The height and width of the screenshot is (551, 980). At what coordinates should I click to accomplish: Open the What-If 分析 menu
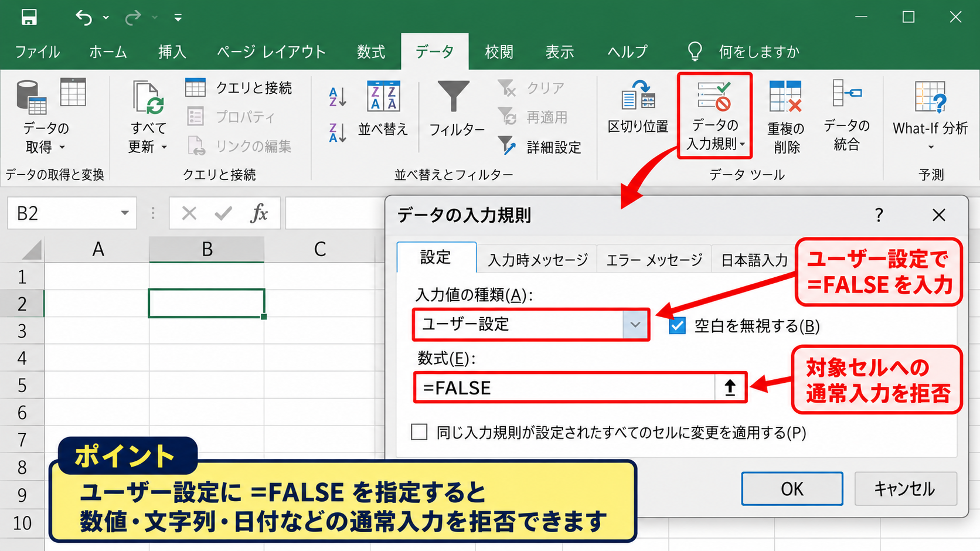(930, 116)
